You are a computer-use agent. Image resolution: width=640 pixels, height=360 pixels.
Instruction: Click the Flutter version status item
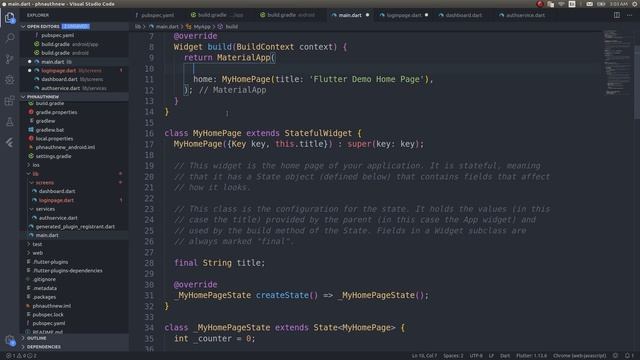coord(531,356)
